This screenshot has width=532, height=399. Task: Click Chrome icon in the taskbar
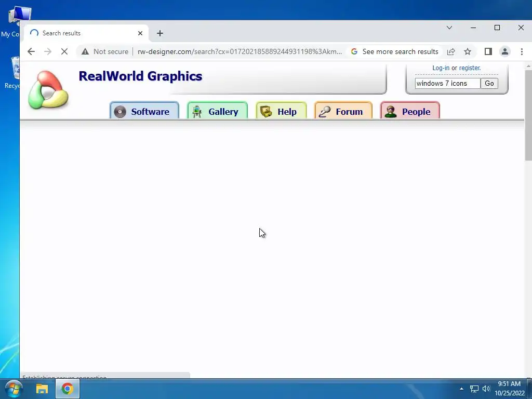pos(68,389)
